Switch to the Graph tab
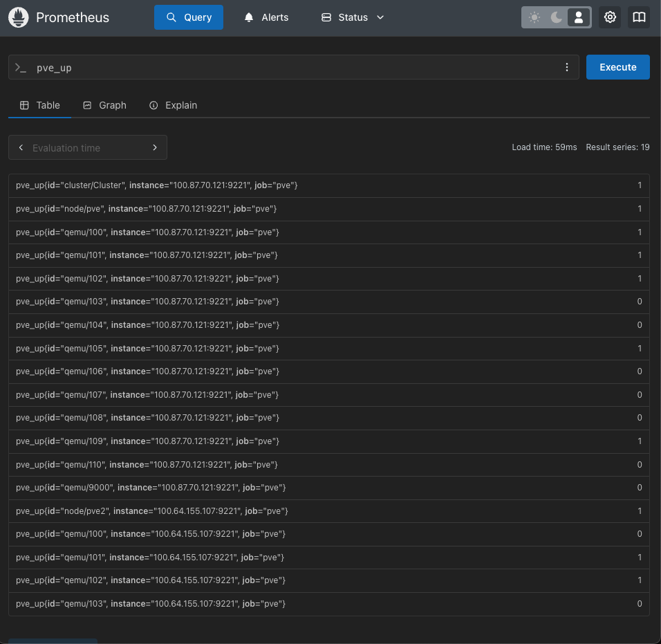This screenshot has height=644, width=661. [x=104, y=105]
